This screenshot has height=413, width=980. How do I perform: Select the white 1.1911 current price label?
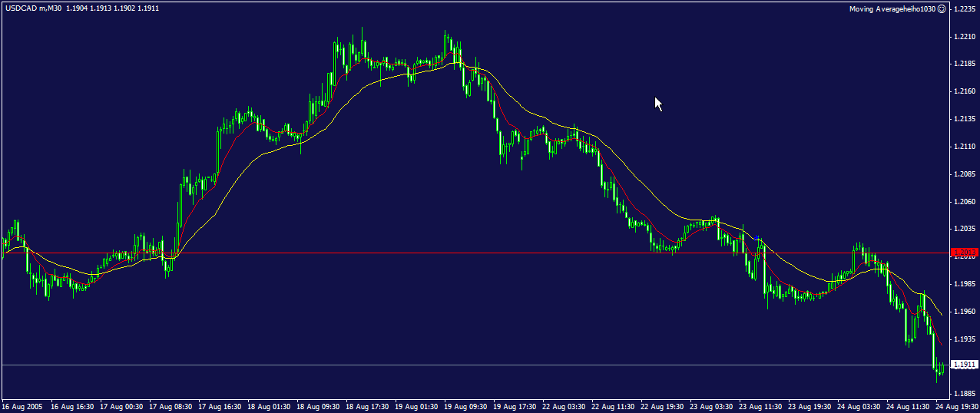[964, 365]
